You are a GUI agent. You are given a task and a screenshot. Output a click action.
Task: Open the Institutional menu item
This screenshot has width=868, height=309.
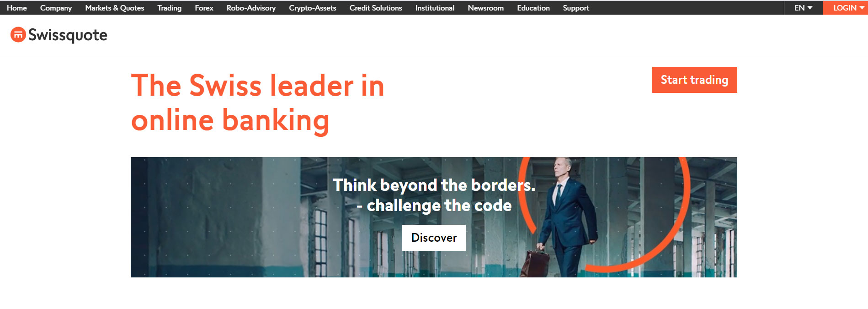point(435,8)
